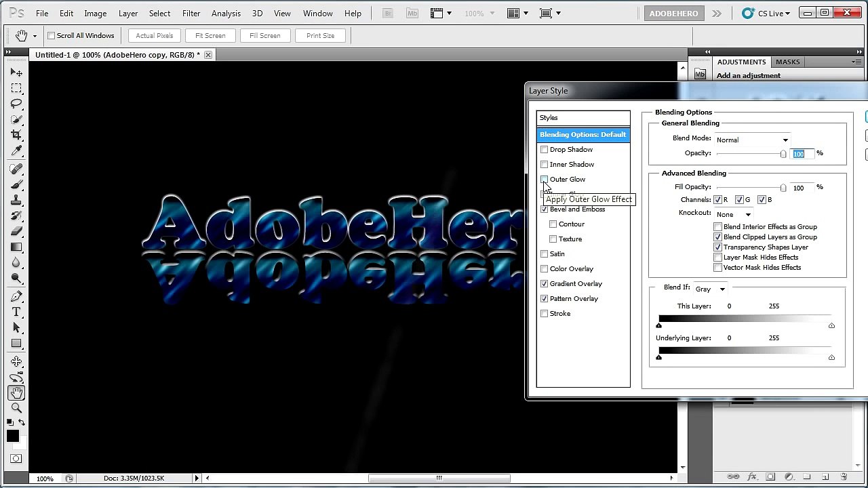Open the Arrange Documents dropdown

coord(518,13)
